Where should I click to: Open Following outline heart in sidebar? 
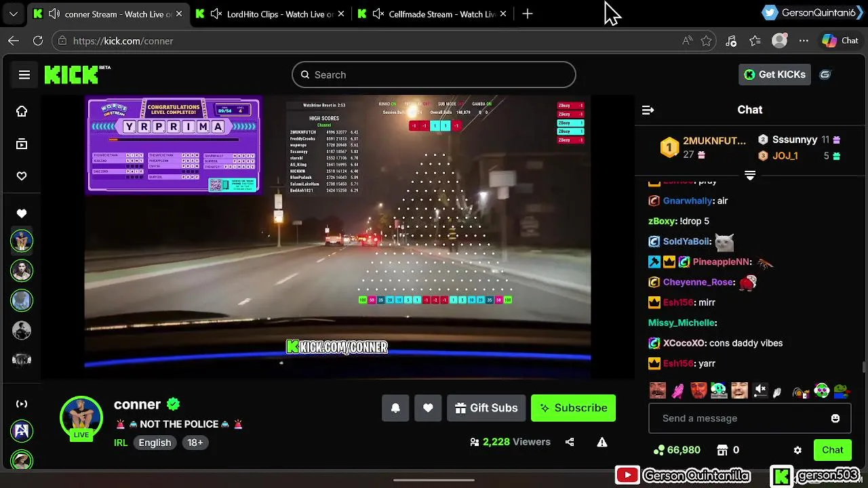pos(22,176)
